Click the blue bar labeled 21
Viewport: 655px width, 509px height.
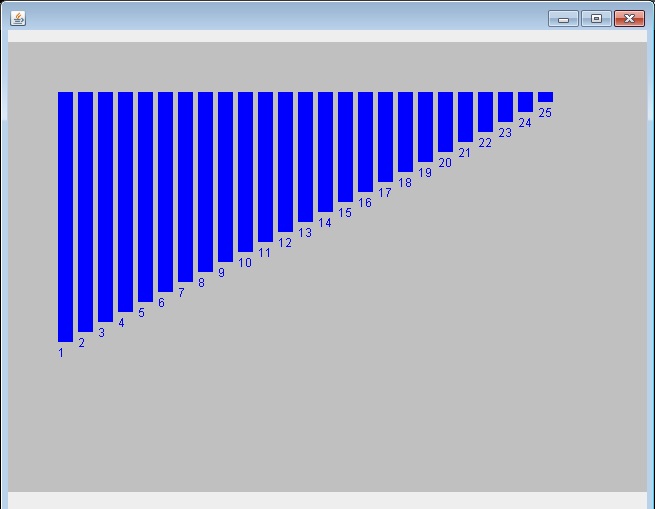465,116
